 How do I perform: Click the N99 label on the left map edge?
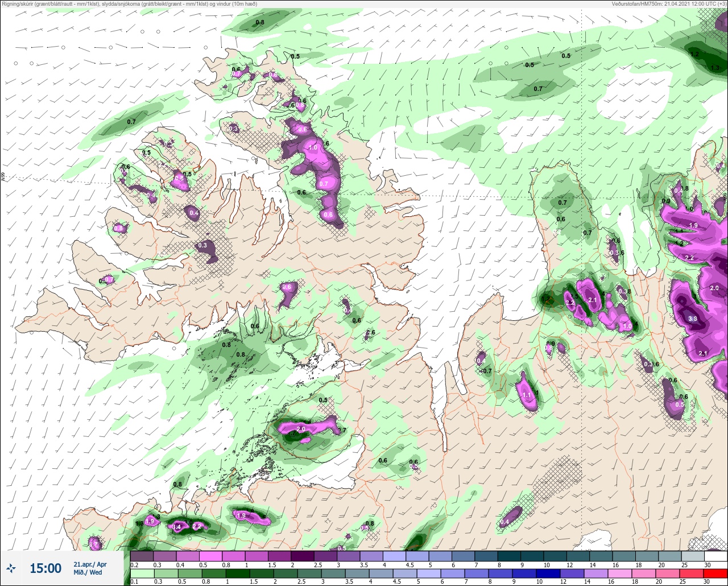point(3,178)
